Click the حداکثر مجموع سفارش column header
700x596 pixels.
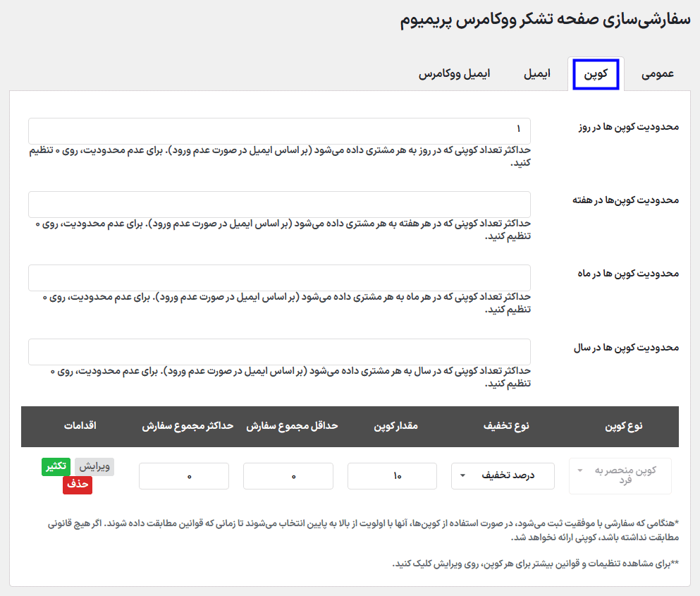click(x=188, y=426)
